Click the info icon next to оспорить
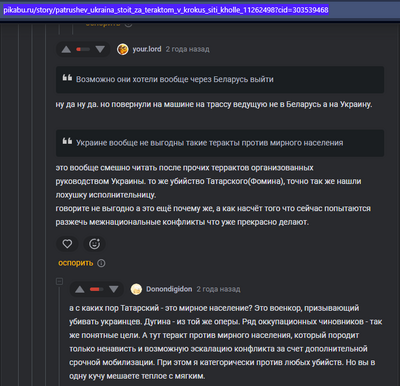This screenshot has height=386, width=400. tap(101, 263)
